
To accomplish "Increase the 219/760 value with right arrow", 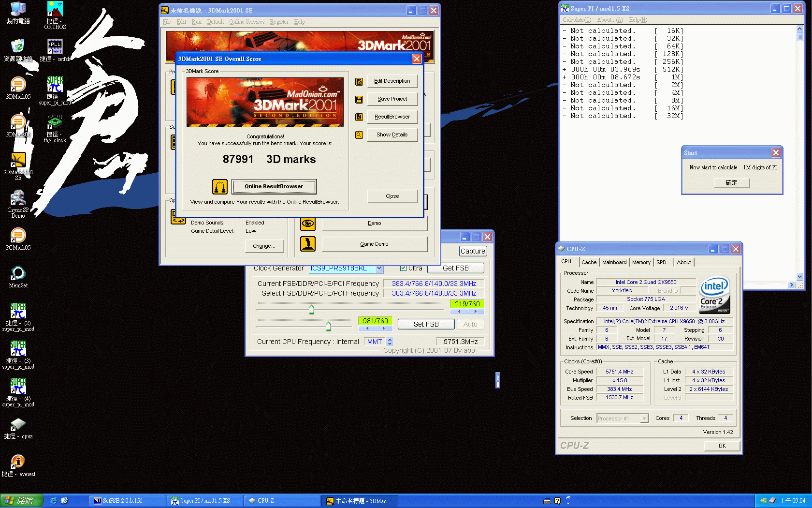I will click(476, 312).
